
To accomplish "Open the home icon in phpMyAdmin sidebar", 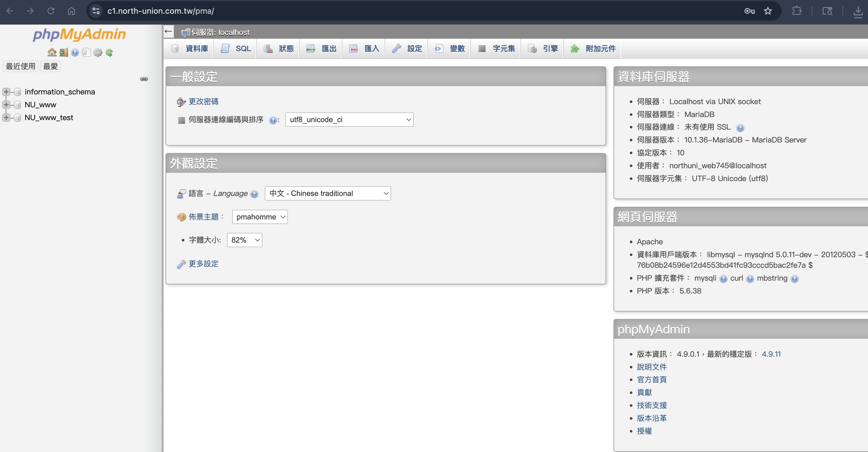I will pyautogui.click(x=52, y=53).
